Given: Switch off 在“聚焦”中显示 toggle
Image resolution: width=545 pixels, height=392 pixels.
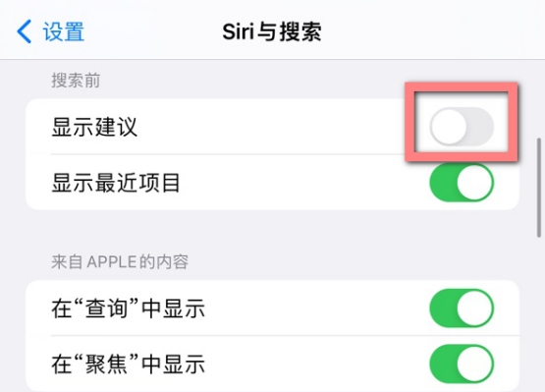Looking at the screenshot, I should (x=462, y=364).
